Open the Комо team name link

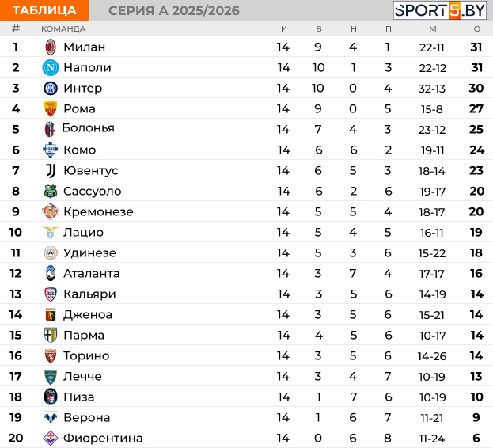79,150
